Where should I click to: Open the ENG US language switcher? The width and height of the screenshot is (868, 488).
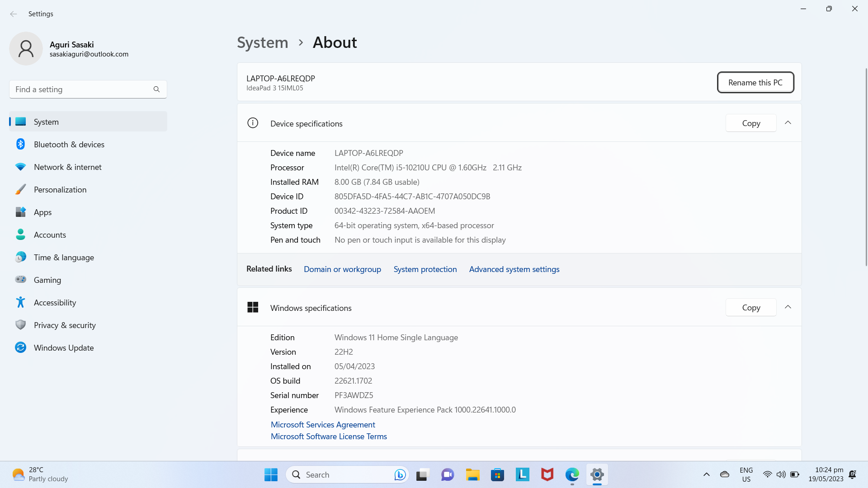tap(746, 474)
